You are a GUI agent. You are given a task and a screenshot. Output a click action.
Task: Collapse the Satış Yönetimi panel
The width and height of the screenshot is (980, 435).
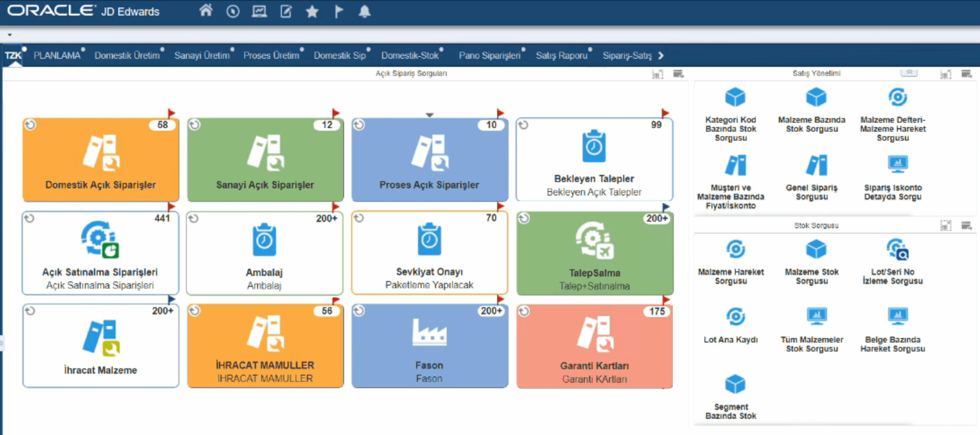[x=909, y=73]
